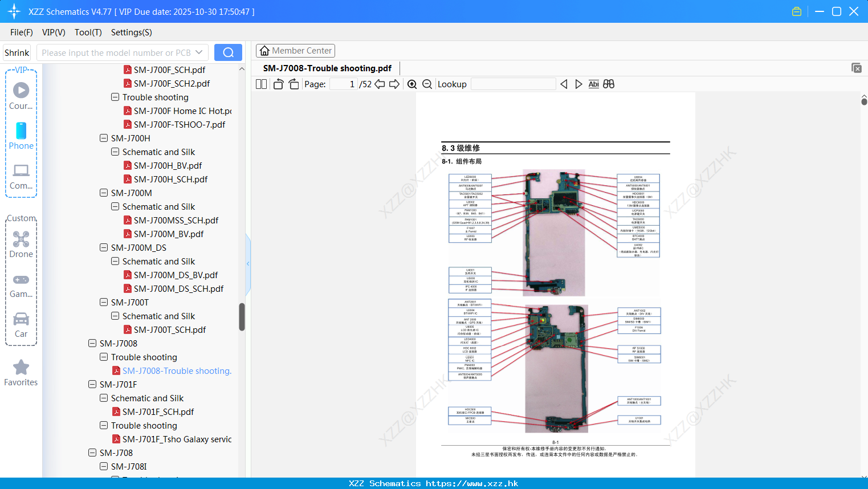Click the Lookup text field
Viewport: 868px width, 489px height.
coord(514,84)
